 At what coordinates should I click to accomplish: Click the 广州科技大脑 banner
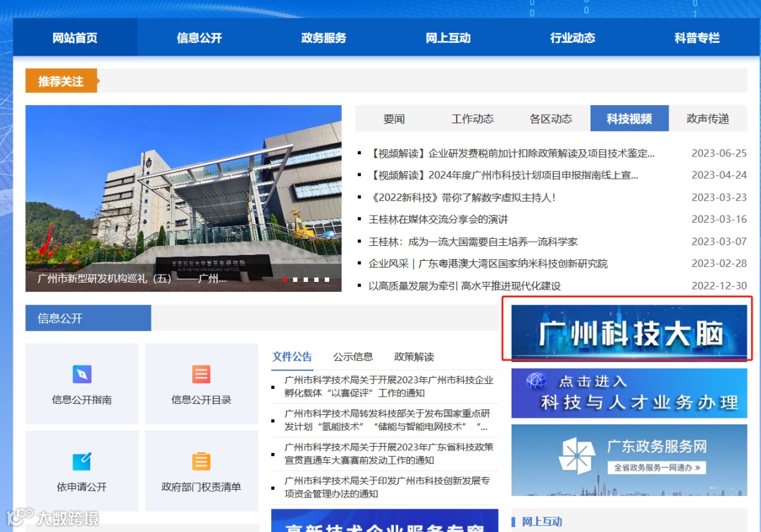coord(629,333)
